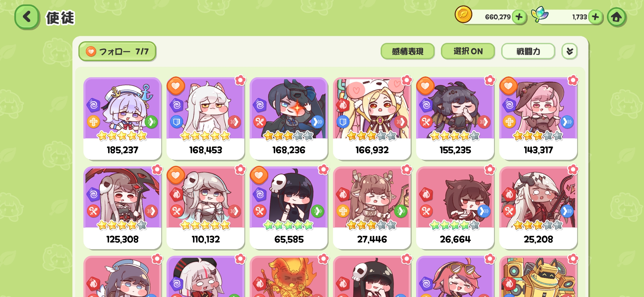Add gold coins with the plus button
644x297 pixels.
point(519,17)
